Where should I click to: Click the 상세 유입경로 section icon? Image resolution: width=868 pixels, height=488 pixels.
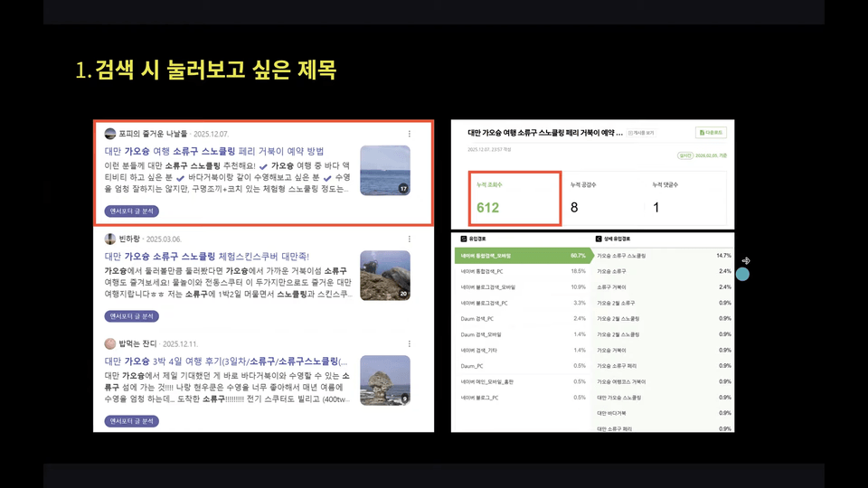(x=599, y=239)
